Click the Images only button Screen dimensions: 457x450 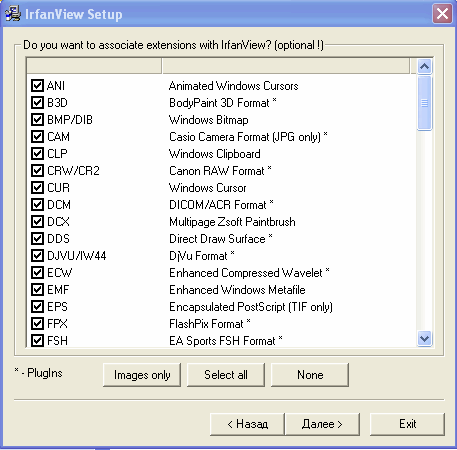pos(142,375)
